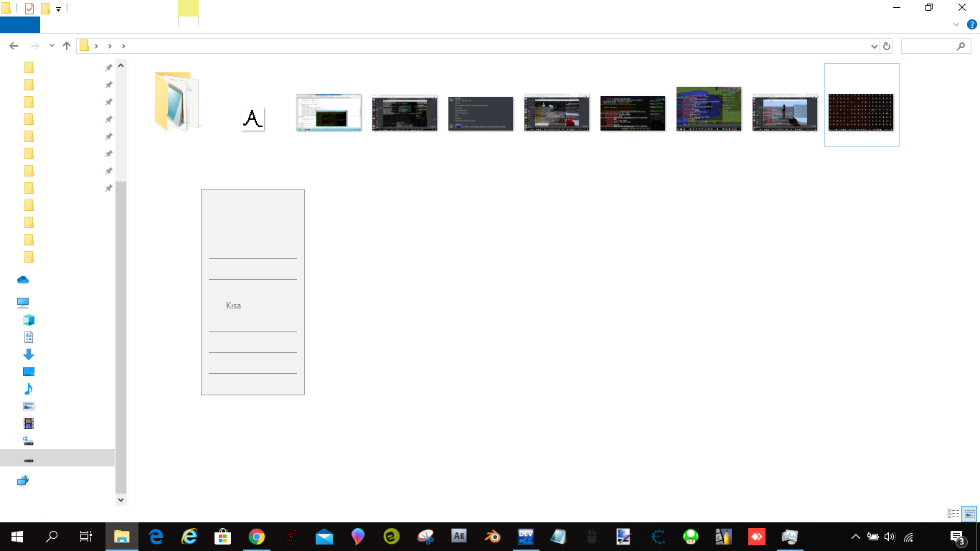Open the Action Center notifications
This screenshot has height=551, width=980.
click(x=957, y=537)
